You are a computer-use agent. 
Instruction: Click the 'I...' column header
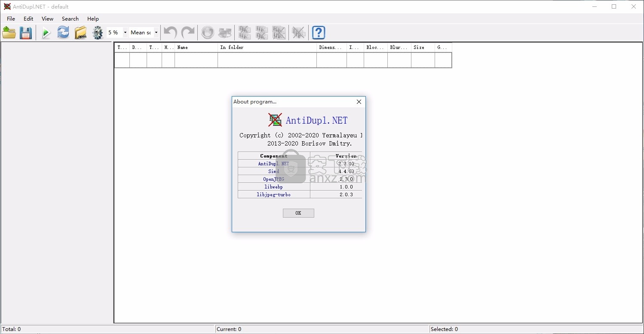point(355,47)
